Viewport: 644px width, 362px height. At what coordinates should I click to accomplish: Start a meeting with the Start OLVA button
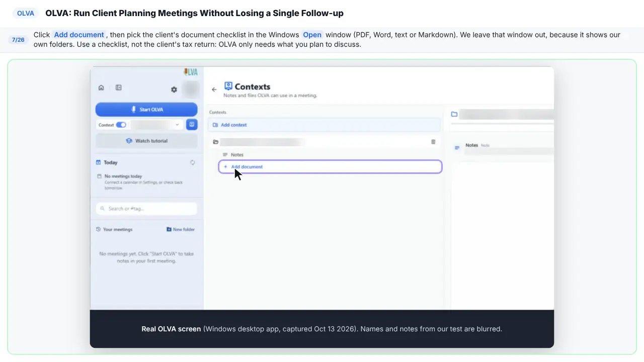click(x=146, y=109)
